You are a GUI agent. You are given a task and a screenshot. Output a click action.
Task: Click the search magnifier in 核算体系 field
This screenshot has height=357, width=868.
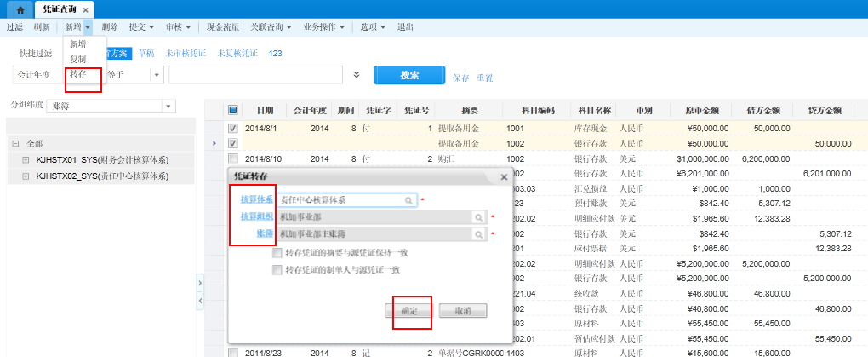click(x=409, y=199)
